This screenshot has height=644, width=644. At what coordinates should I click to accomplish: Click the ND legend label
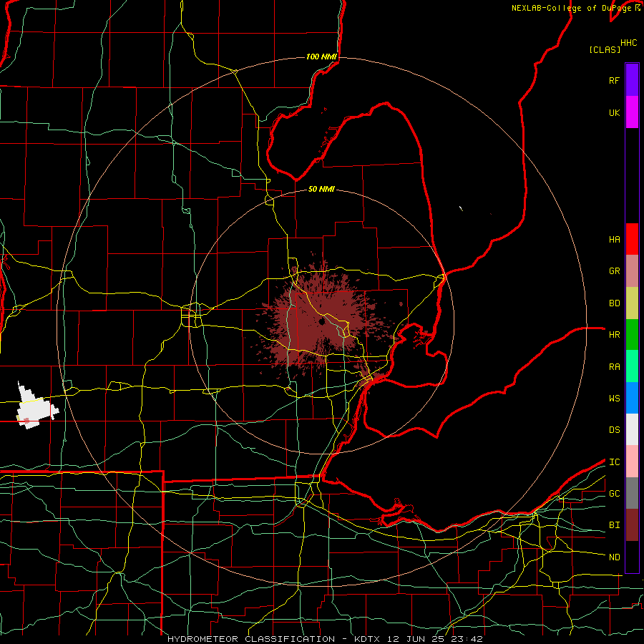click(614, 557)
